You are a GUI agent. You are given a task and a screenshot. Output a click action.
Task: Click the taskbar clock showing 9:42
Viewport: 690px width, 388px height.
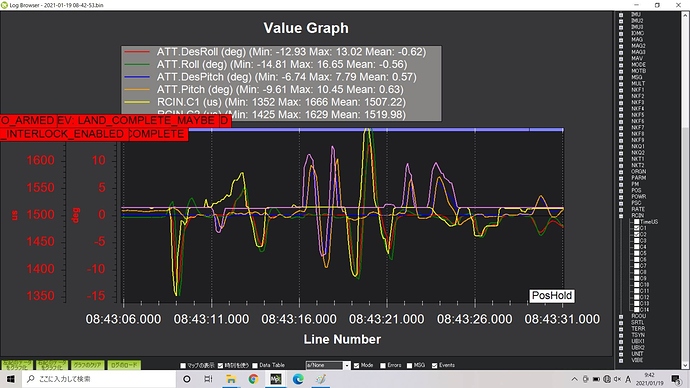[649, 379]
